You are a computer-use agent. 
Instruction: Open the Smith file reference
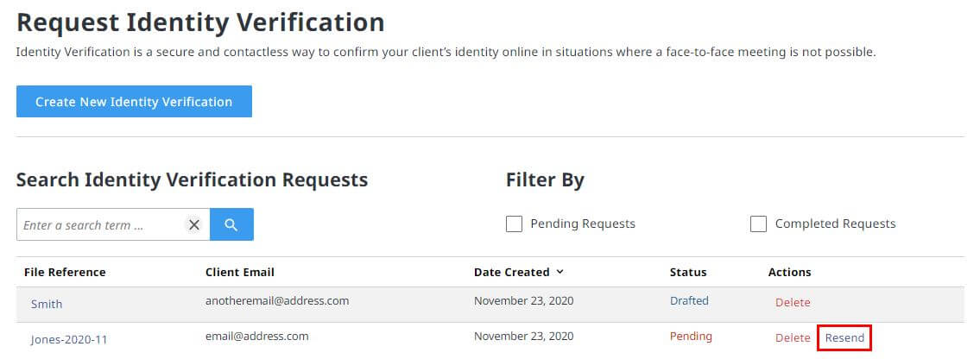coord(47,304)
